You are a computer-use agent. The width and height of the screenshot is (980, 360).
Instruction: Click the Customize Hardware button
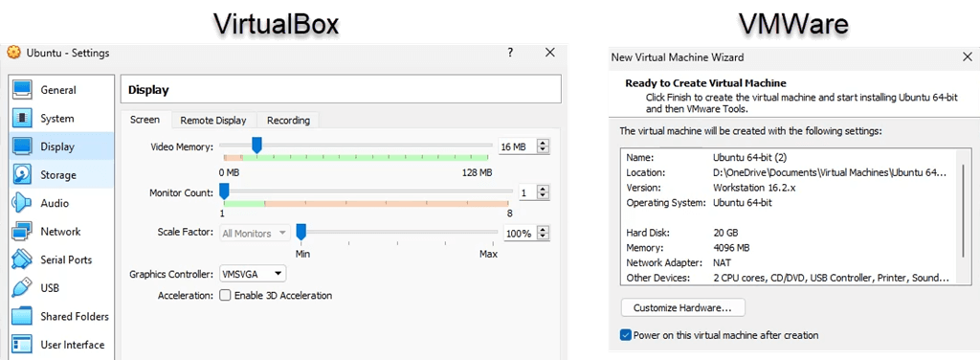(683, 307)
